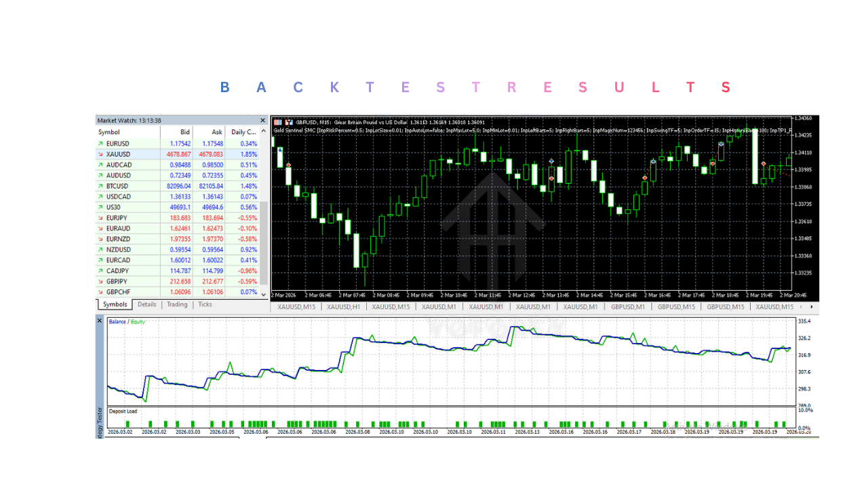The height and width of the screenshot is (488, 868).
Task: Open the one-click trading panel icon on chart
Action: [277, 121]
